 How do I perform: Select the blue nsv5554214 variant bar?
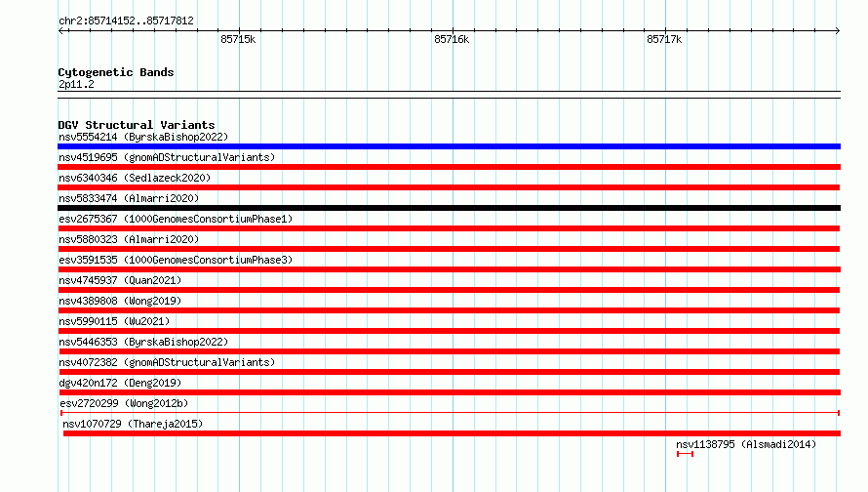(449, 146)
